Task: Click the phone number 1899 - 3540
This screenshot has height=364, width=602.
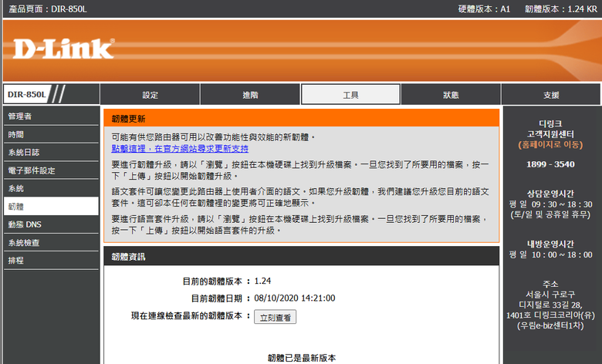Action: tap(550, 164)
